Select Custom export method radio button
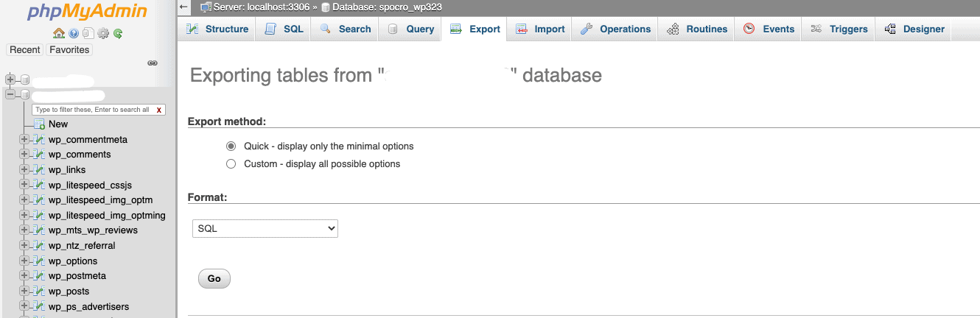 pyautogui.click(x=231, y=164)
